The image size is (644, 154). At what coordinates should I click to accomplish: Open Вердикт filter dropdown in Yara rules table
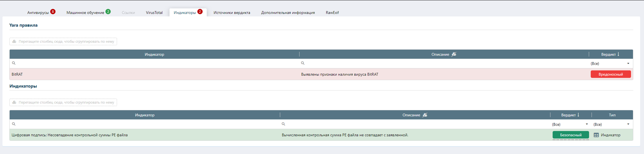628,64
